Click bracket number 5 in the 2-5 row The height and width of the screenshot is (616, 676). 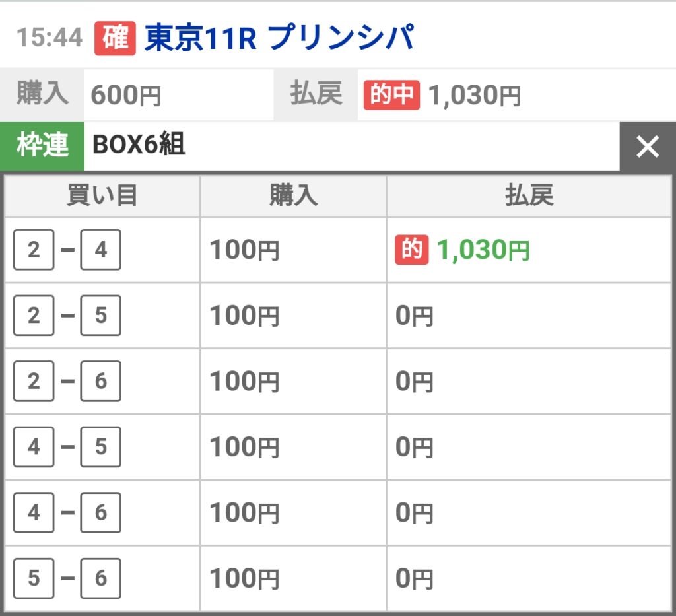(101, 316)
